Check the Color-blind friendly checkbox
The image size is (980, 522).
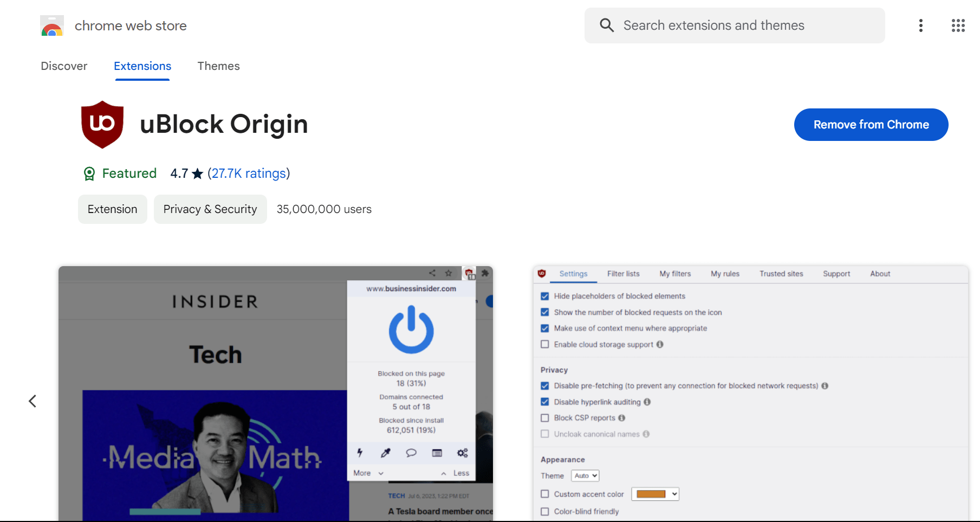545,512
